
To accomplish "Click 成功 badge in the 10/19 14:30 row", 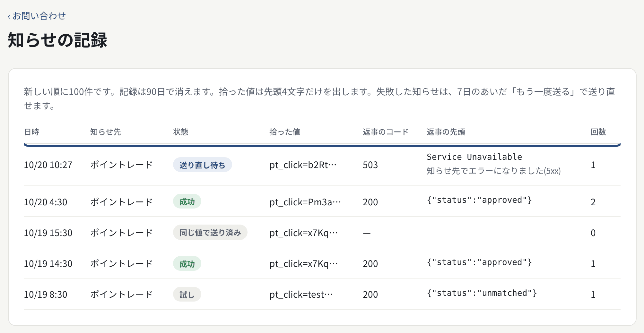I will click(187, 264).
